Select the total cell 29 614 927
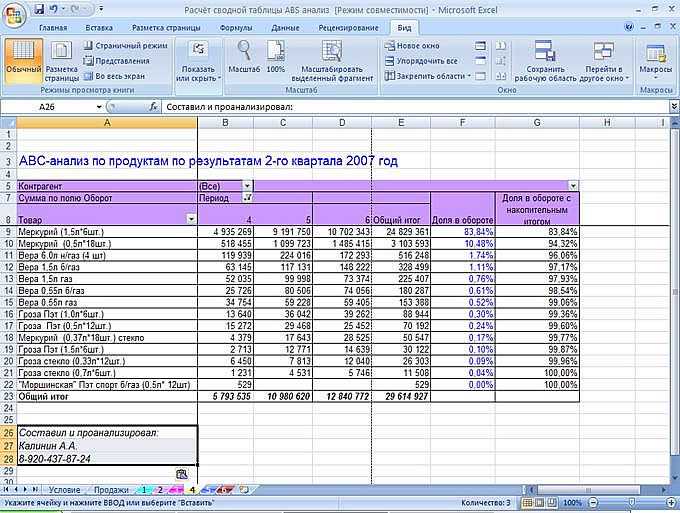This screenshot has width=680, height=513. [x=401, y=396]
